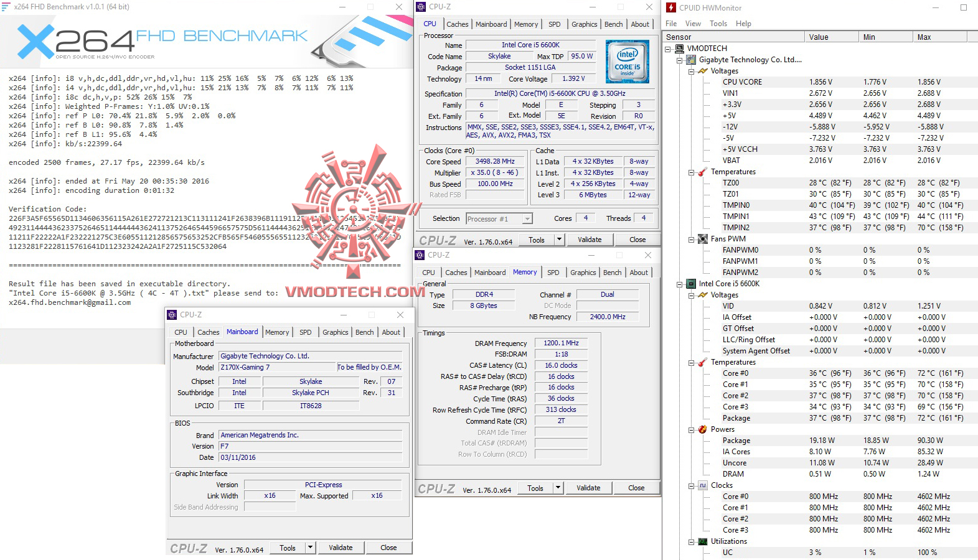Click the Utilizations icon in HWMonitor tree
Image resolution: width=978 pixels, height=560 pixels.
click(703, 541)
